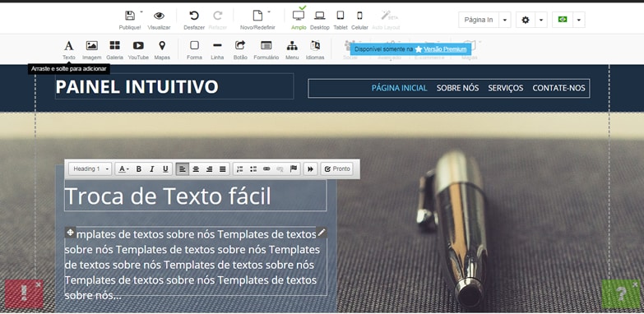Align text right
The height and width of the screenshot is (314, 644).
pos(209,169)
